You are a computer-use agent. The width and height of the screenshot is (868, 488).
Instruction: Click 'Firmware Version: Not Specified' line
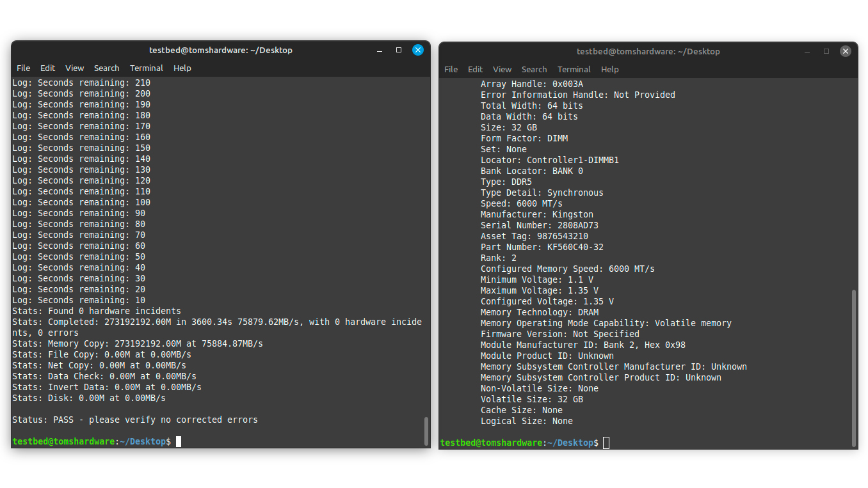pyautogui.click(x=560, y=334)
